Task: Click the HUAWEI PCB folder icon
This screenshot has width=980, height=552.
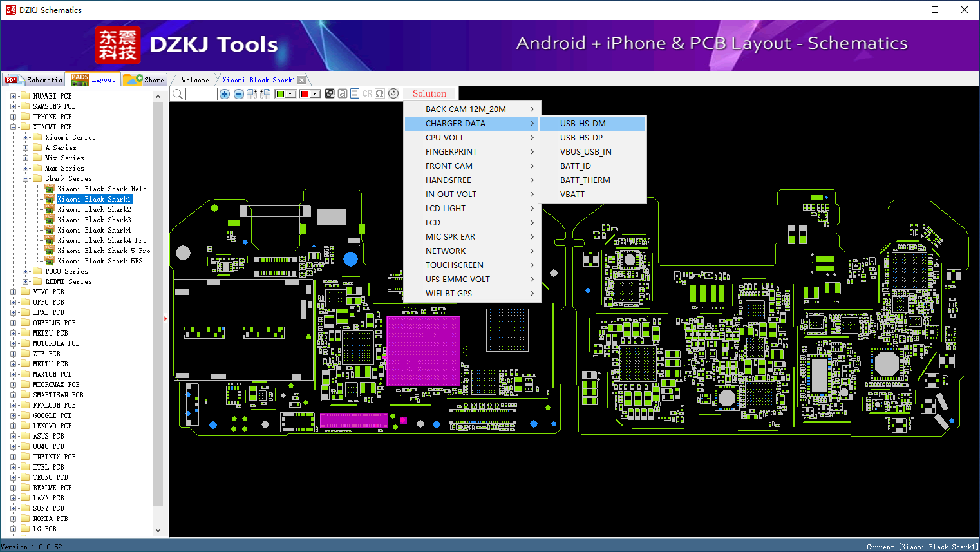Action: [x=25, y=96]
